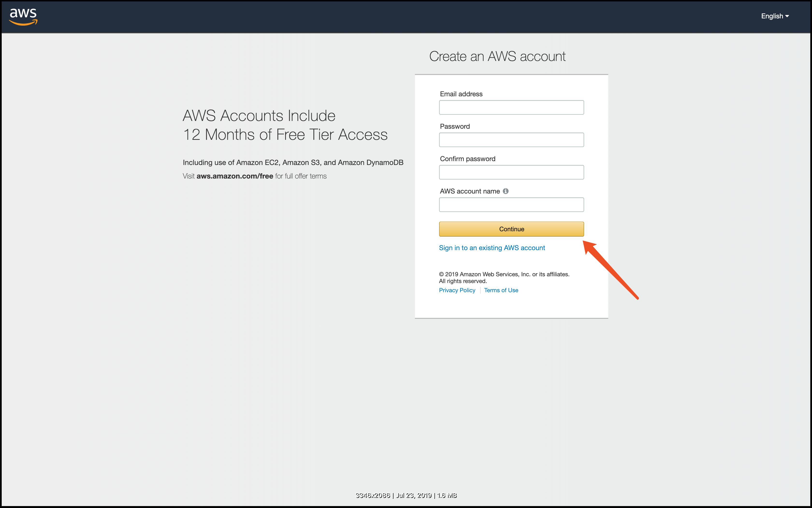The image size is (812, 508).
Task: Click the AWS logo in header
Action: click(23, 17)
